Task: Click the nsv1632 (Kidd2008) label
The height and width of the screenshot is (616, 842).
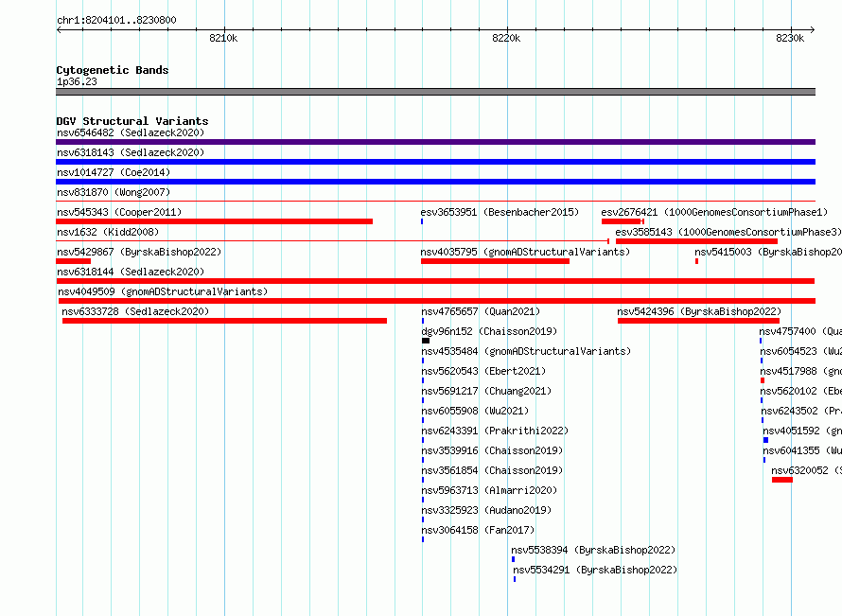Action: tap(108, 232)
